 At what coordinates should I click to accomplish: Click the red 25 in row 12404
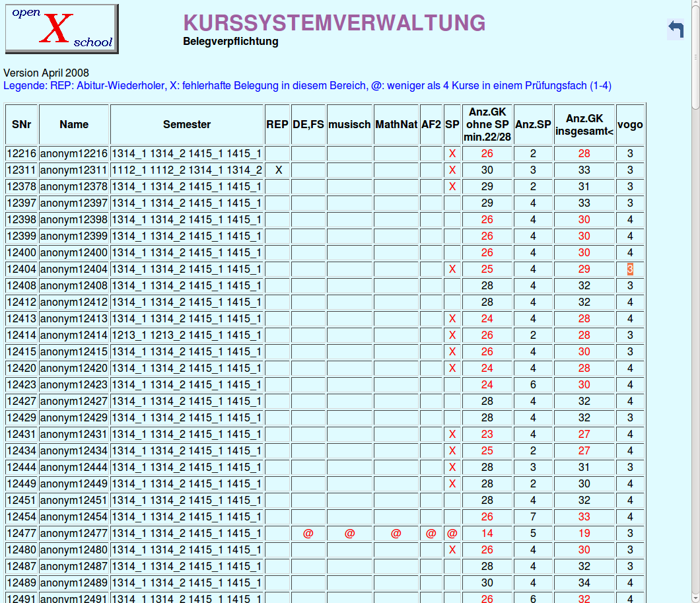487,269
